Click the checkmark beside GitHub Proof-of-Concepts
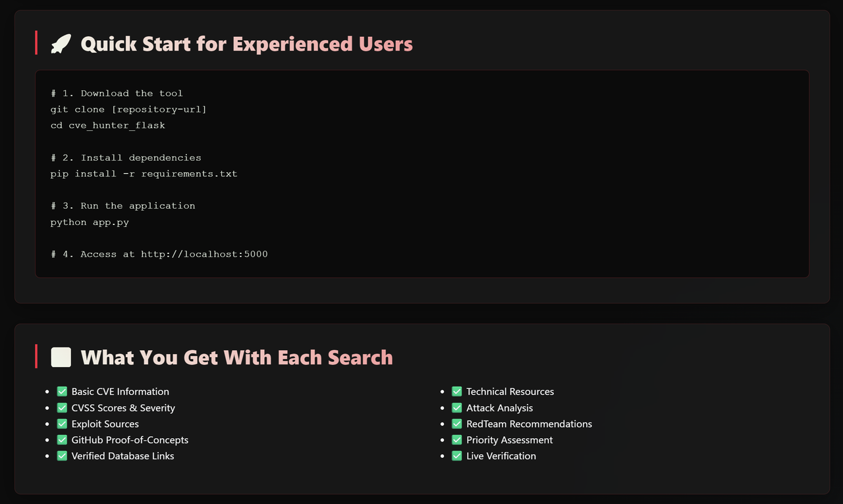The width and height of the screenshot is (843, 504). pyautogui.click(x=62, y=440)
